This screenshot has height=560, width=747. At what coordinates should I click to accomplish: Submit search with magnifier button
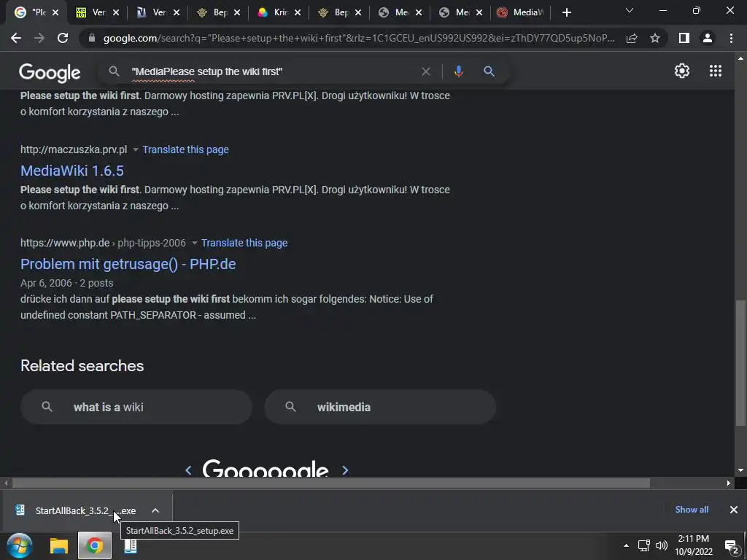(x=489, y=71)
